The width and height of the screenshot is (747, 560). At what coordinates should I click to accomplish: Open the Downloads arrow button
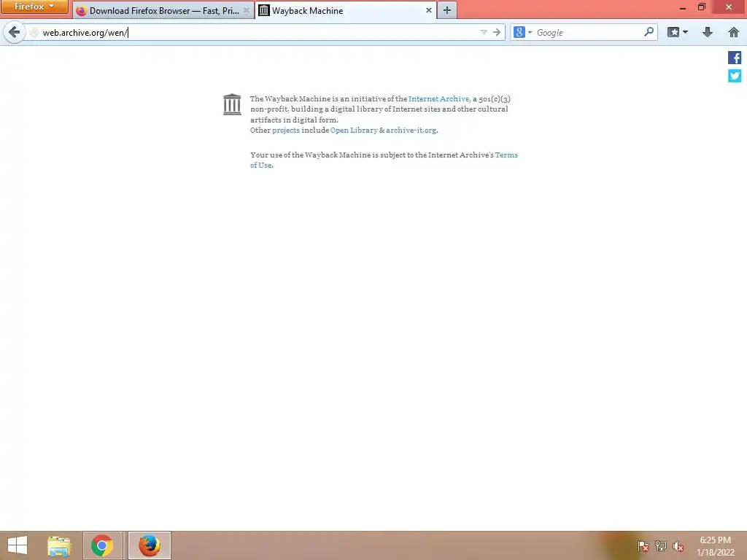(x=708, y=32)
